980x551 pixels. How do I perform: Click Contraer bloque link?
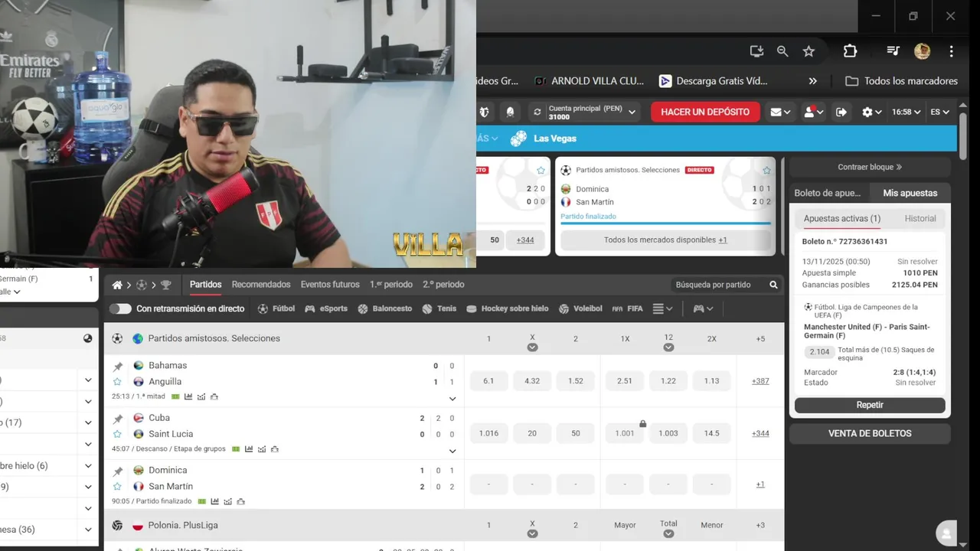(x=870, y=167)
